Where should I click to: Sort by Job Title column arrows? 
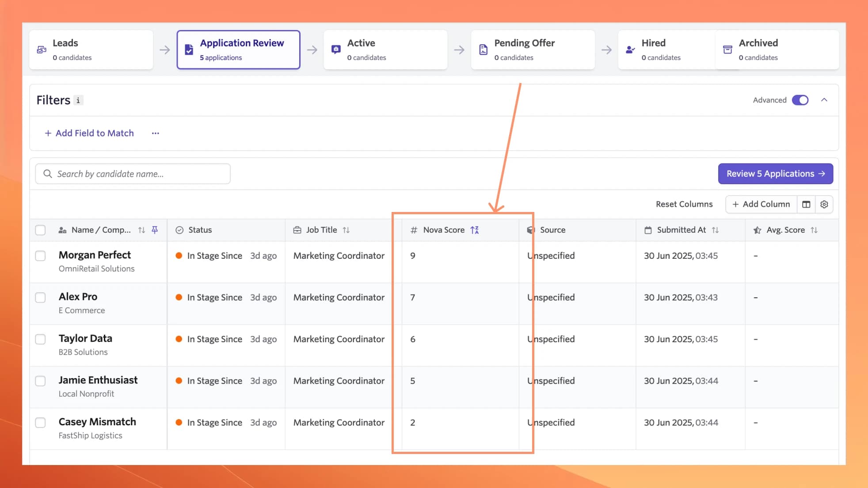point(346,230)
